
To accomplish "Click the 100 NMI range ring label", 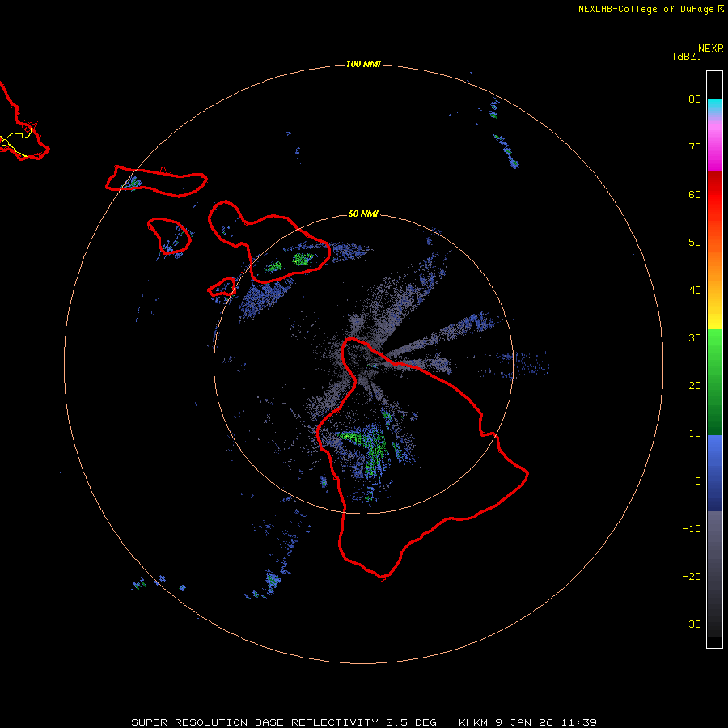I will pos(363,64).
